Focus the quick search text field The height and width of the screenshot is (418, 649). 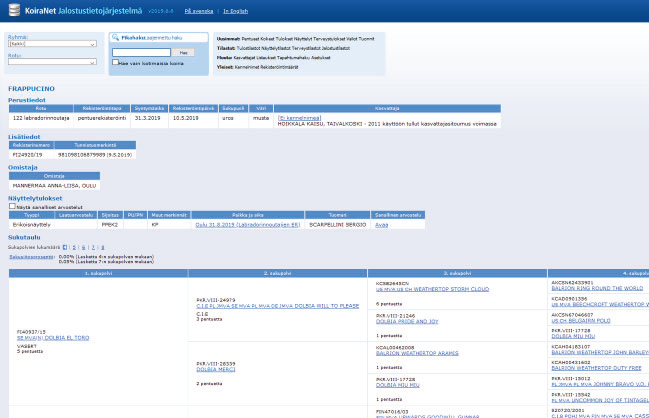point(141,53)
